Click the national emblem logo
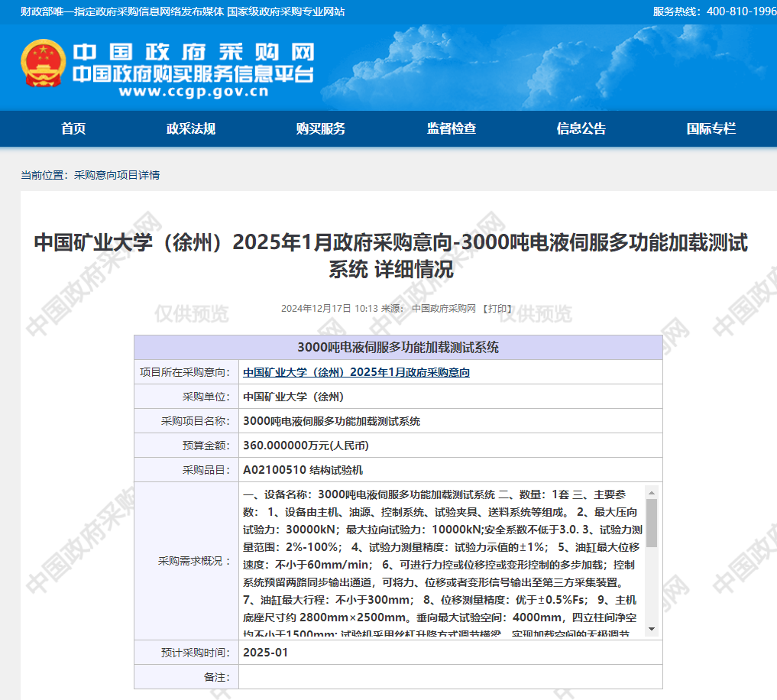This screenshot has height=700, width=777. [x=43, y=63]
